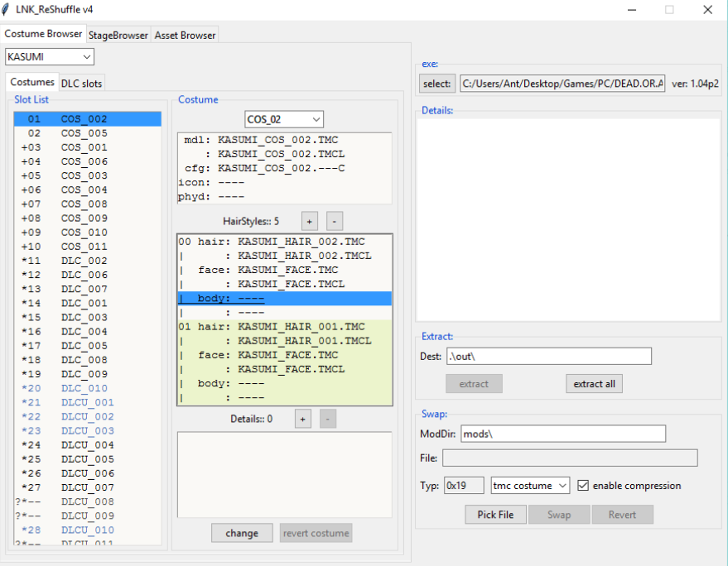Switch to the StageBrowser tab
Image resolution: width=728 pixels, height=566 pixels.
pos(118,35)
